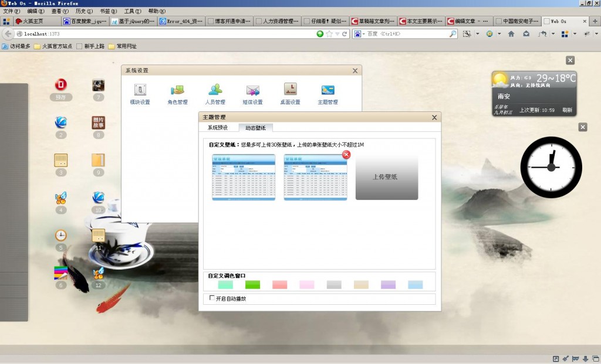Open the calendar desktop icon numbered 11
The image size is (601, 364).
tap(98, 235)
